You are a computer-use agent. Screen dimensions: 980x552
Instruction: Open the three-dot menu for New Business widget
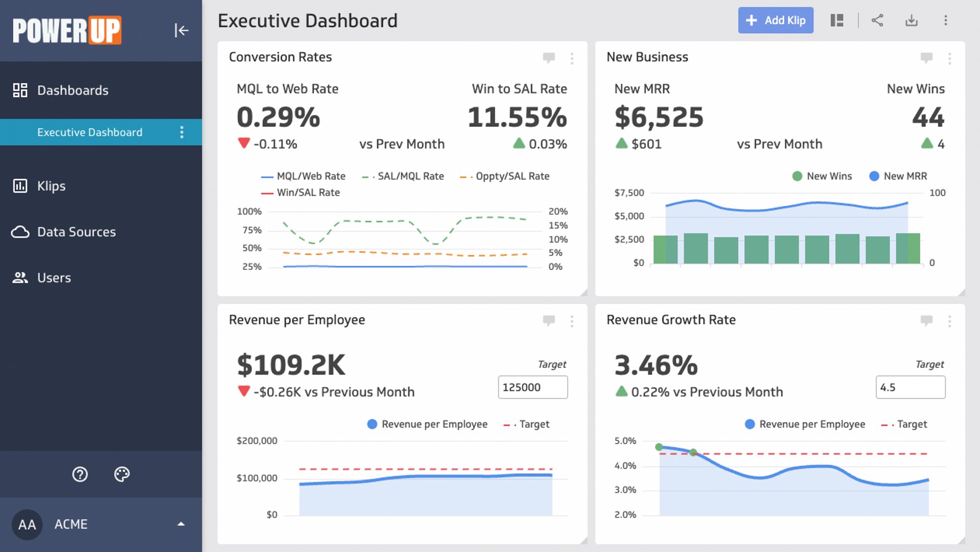(x=949, y=58)
